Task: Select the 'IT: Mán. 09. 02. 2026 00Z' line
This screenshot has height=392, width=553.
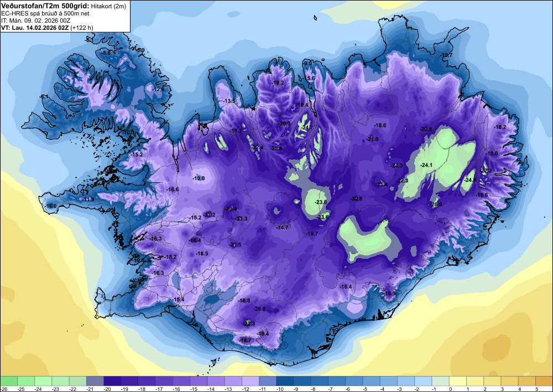Action: tap(35, 20)
